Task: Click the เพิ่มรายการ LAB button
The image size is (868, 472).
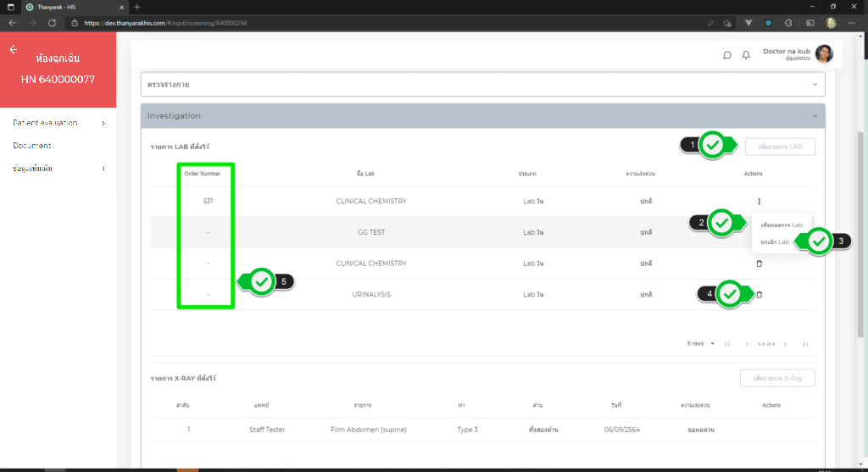Action: [780, 147]
